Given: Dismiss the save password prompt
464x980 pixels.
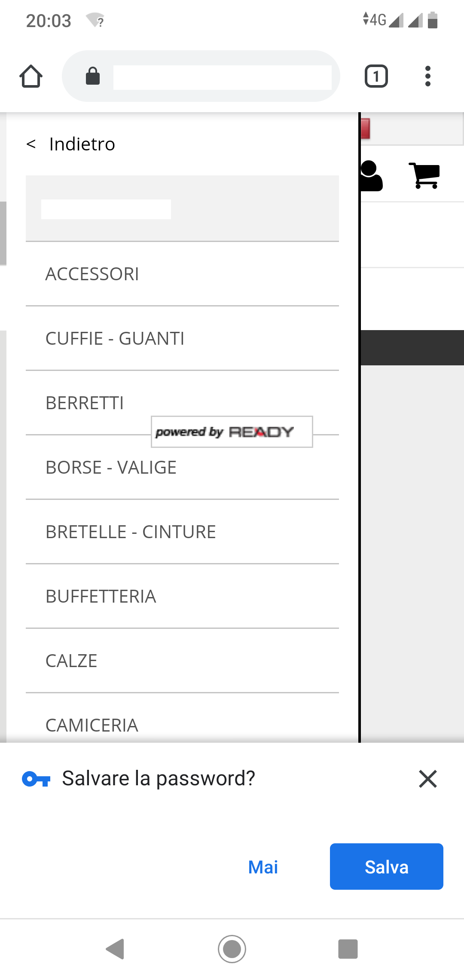Looking at the screenshot, I should (427, 779).
